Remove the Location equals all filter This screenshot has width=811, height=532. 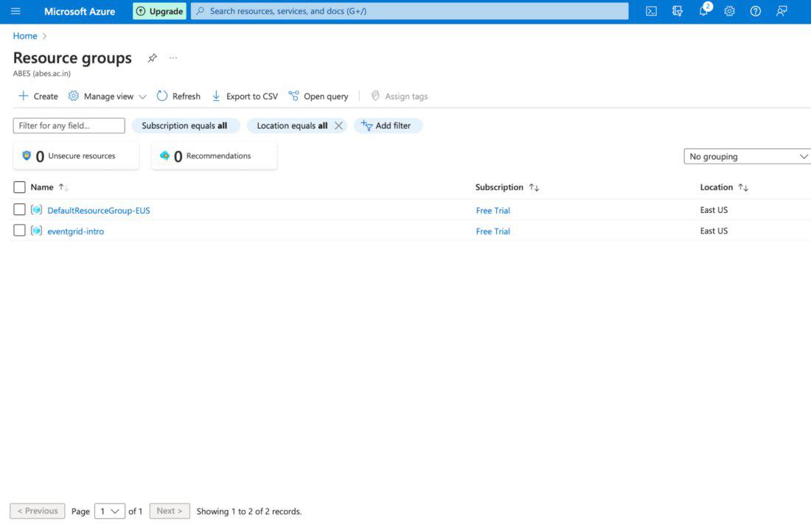click(338, 126)
